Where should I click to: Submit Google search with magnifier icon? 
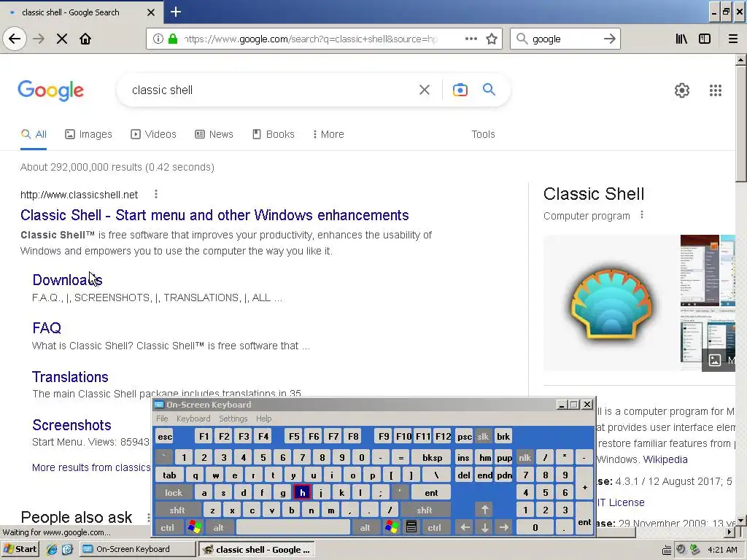tap(489, 89)
